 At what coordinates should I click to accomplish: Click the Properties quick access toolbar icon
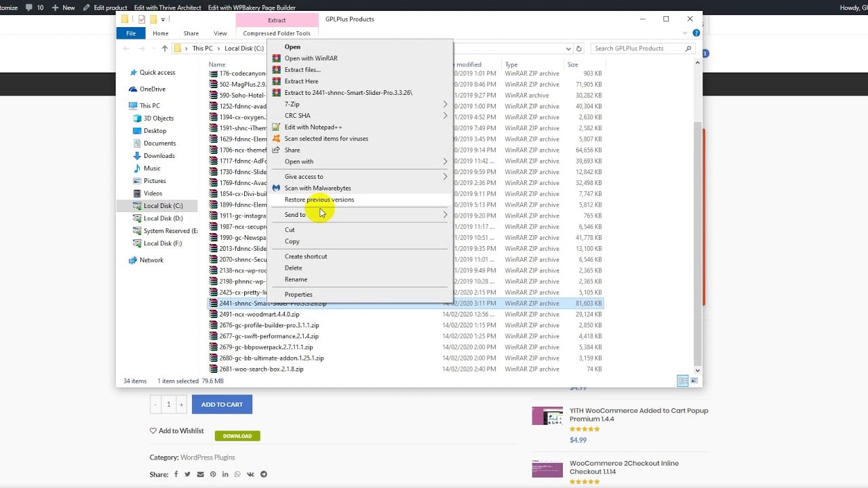(142, 20)
